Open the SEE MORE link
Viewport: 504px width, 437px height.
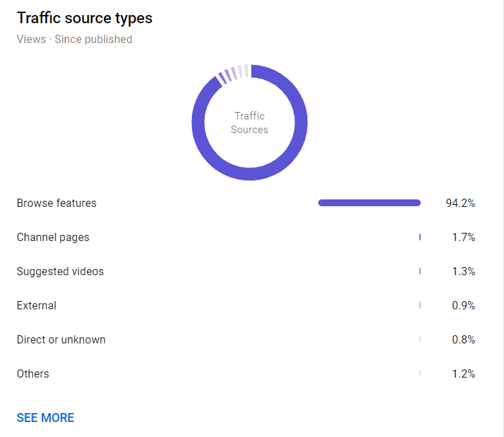pos(45,418)
